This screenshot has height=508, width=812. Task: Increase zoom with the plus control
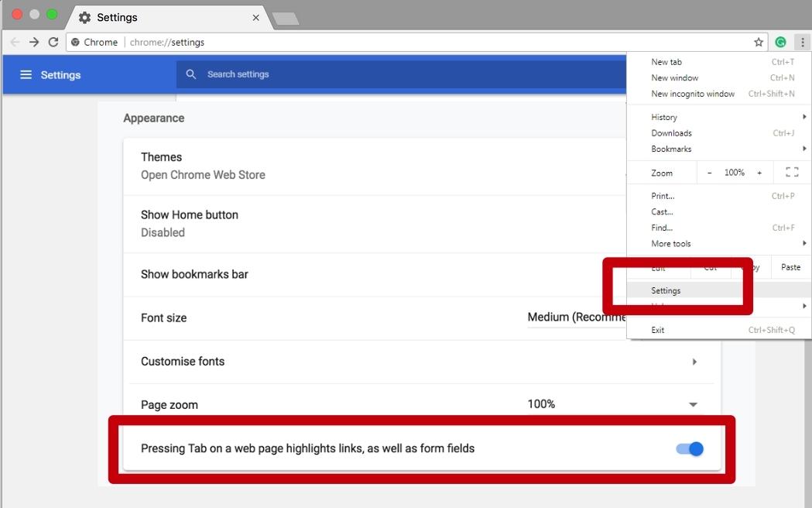pos(759,172)
